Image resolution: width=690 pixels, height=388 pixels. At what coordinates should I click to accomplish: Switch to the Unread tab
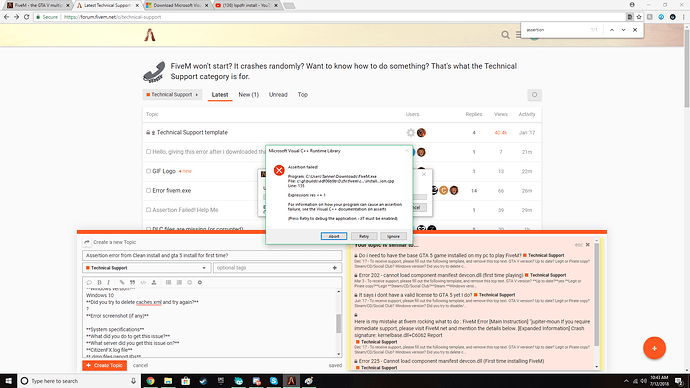click(278, 95)
